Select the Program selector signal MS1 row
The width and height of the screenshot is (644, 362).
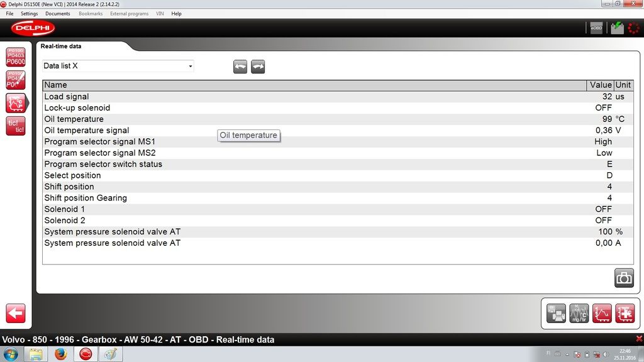click(x=338, y=141)
